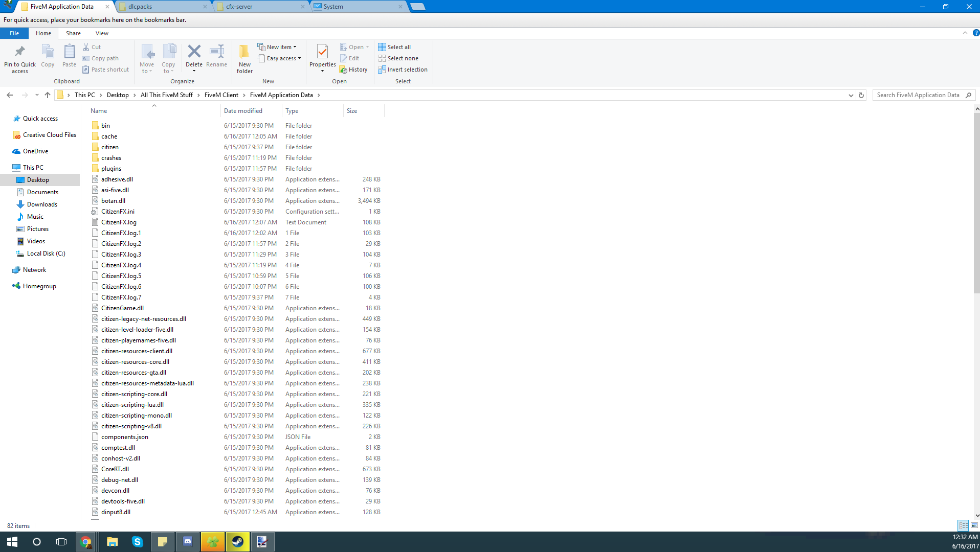
Task: Click the All This FiveM Stuff breadcrumb
Action: [x=167, y=95]
